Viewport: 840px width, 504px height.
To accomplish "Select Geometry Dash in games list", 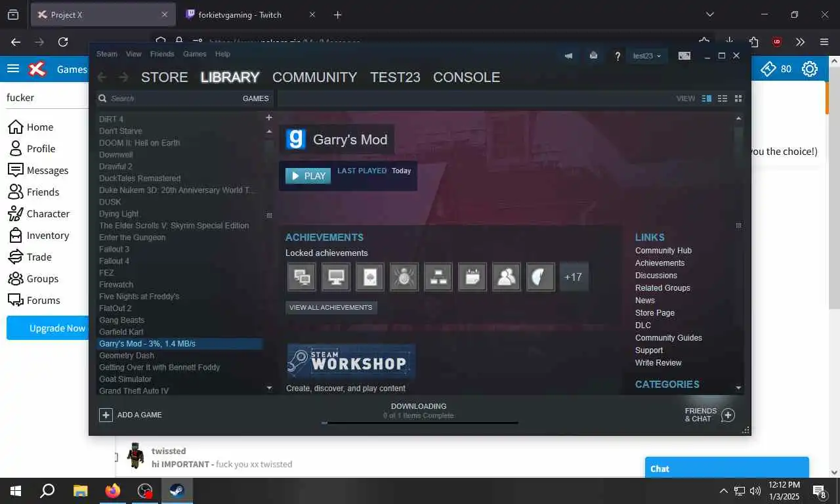I will [x=127, y=356].
